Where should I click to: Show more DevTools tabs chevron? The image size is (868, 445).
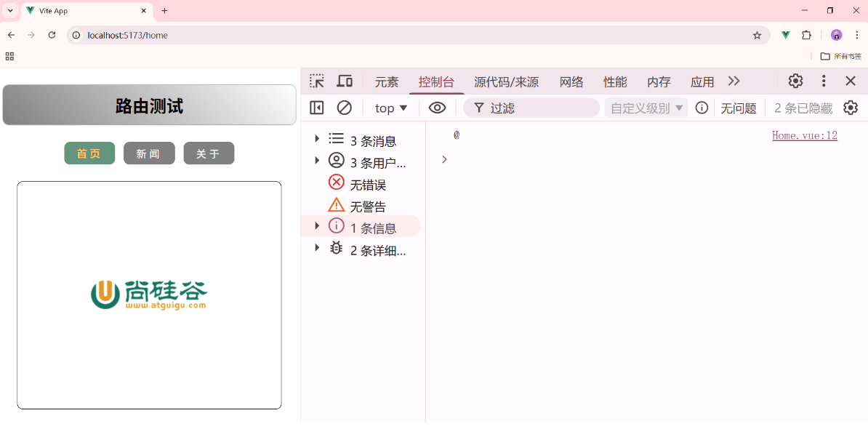click(734, 81)
